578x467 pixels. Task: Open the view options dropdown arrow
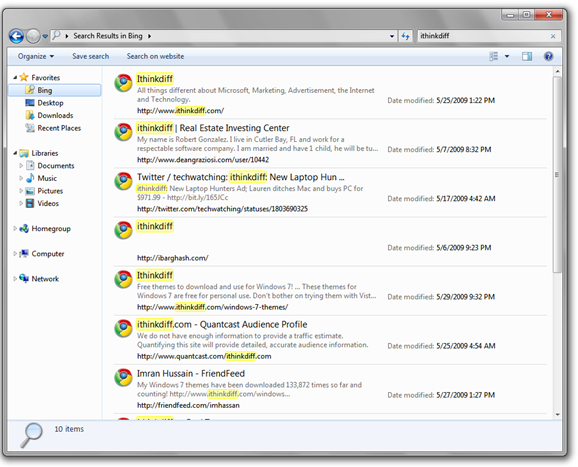coord(507,56)
